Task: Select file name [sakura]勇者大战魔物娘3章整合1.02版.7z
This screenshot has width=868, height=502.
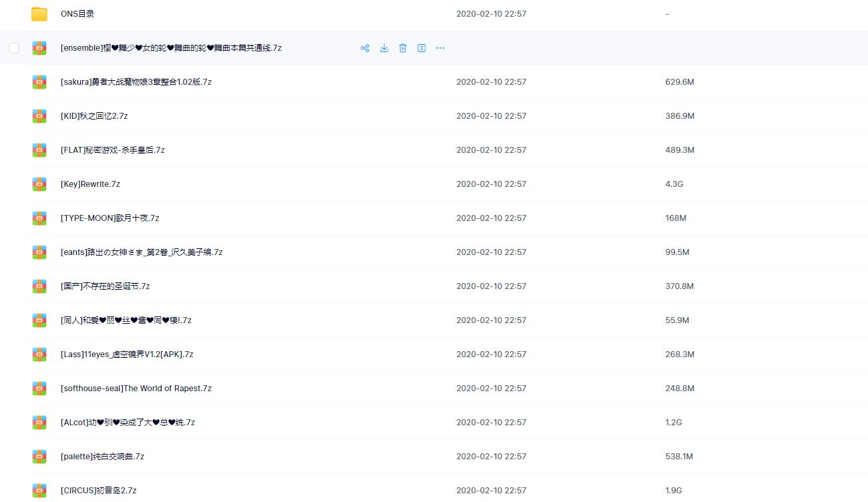Action: (136, 82)
